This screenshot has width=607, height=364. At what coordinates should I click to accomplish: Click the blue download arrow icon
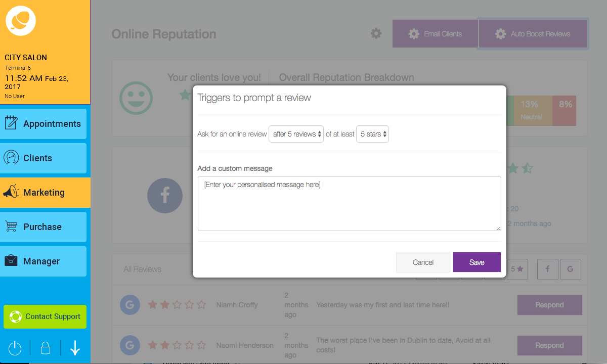point(74,348)
